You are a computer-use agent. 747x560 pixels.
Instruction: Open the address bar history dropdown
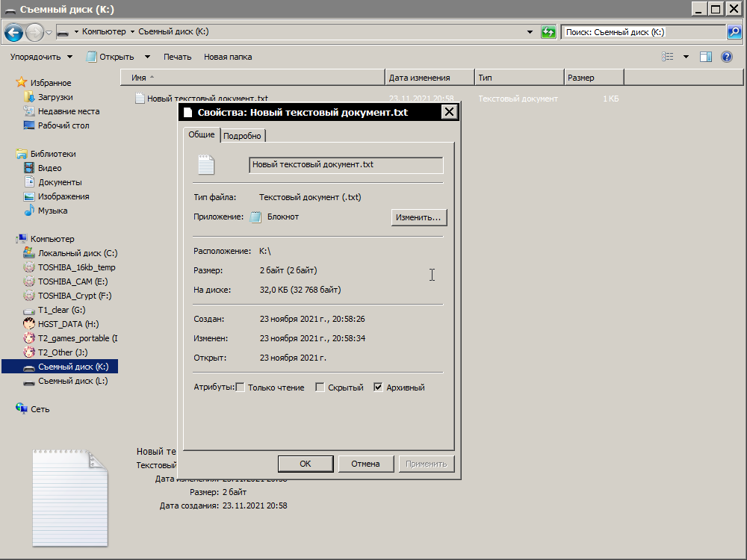(530, 32)
